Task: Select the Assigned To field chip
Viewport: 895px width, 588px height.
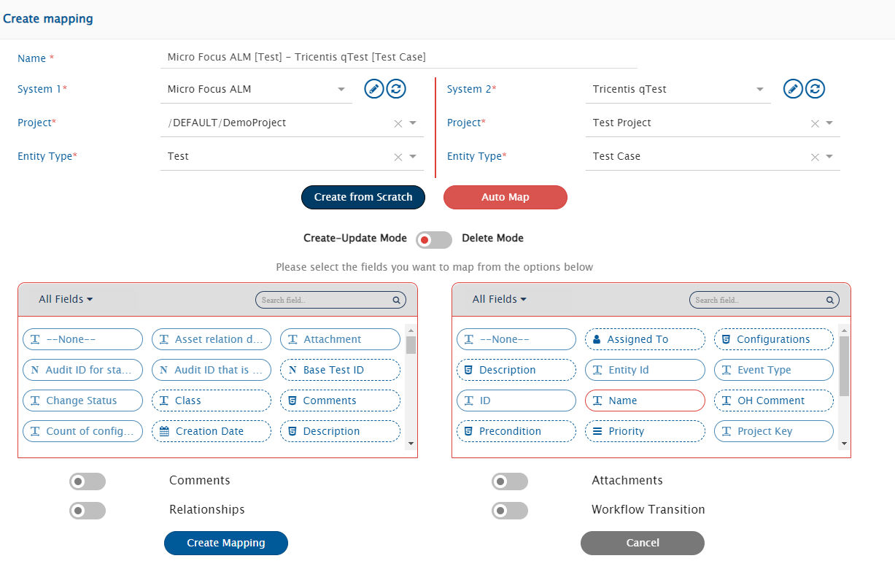Action: (645, 339)
